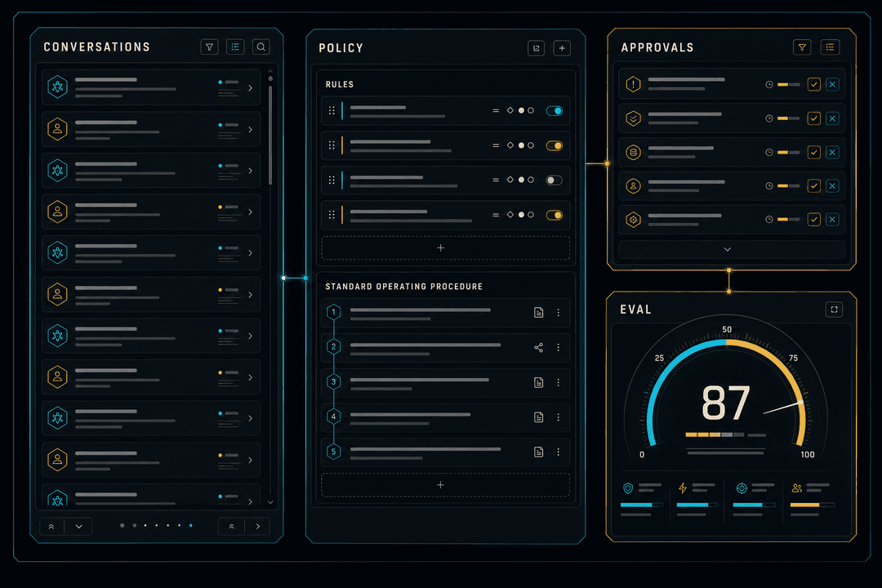Open the document icon for procedure step 4
This screenshot has width=882, height=588.
[x=538, y=417]
